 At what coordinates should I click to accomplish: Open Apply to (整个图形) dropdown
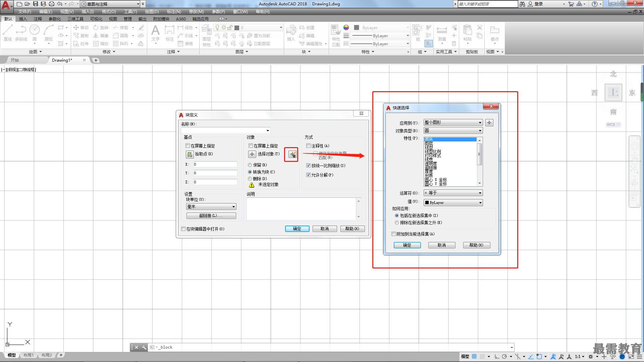453,123
